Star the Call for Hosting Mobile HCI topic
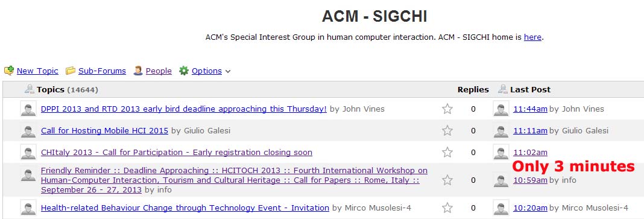The image size is (644, 219). [x=447, y=131]
